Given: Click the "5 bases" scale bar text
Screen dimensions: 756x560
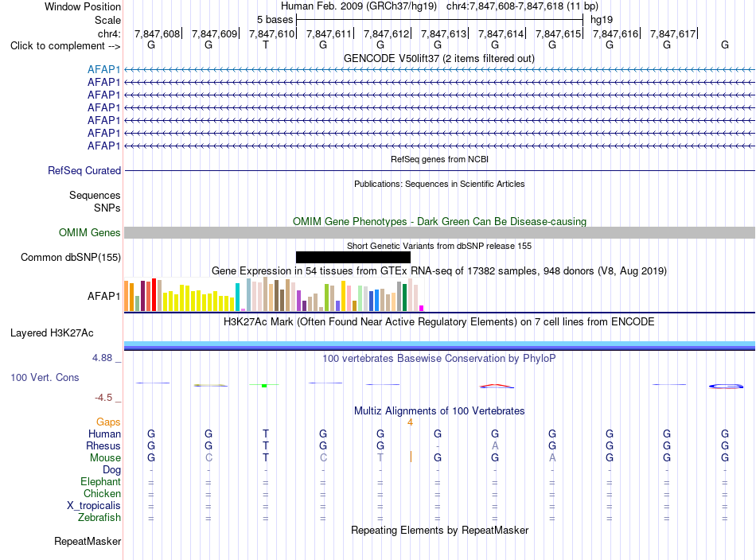Looking at the screenshot, I should (x=275, y=20).
